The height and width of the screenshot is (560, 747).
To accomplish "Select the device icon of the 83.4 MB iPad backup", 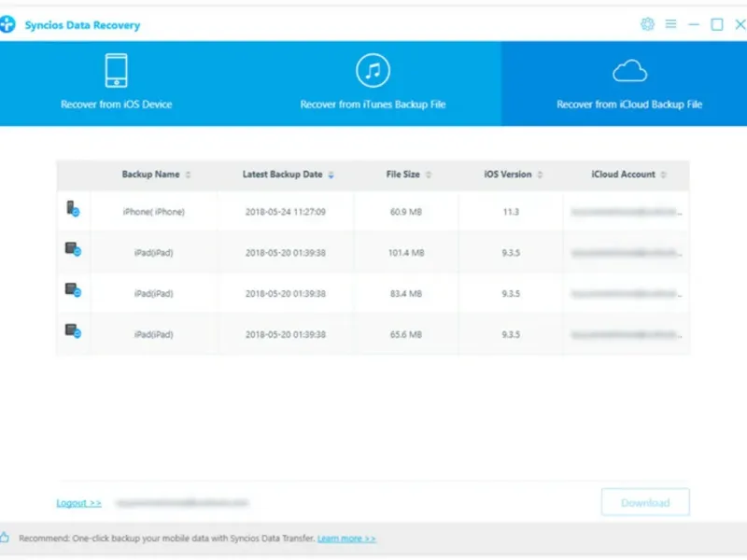I will (73, 290).
